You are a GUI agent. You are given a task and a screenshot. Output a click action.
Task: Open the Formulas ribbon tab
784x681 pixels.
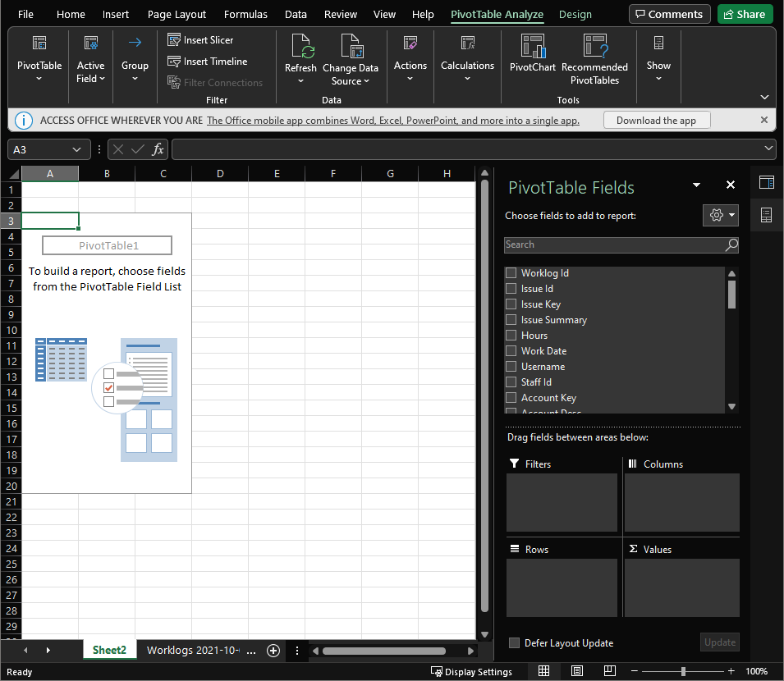245,14
